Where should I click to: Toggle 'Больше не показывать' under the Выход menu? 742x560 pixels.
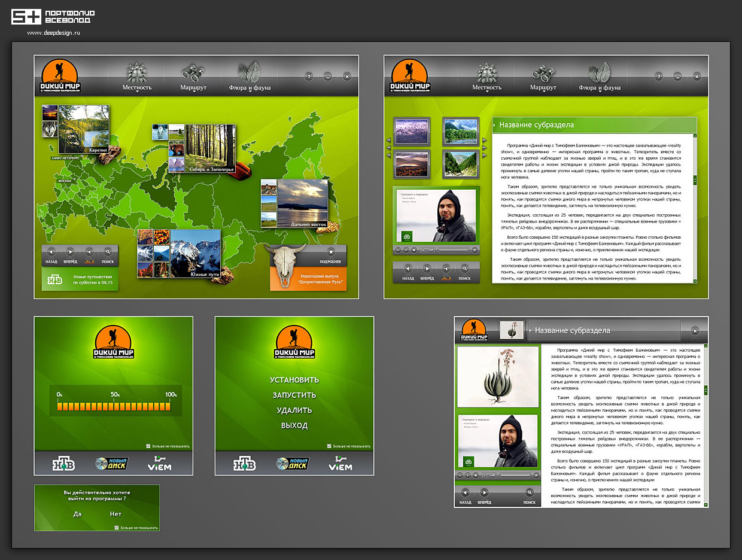329,446
